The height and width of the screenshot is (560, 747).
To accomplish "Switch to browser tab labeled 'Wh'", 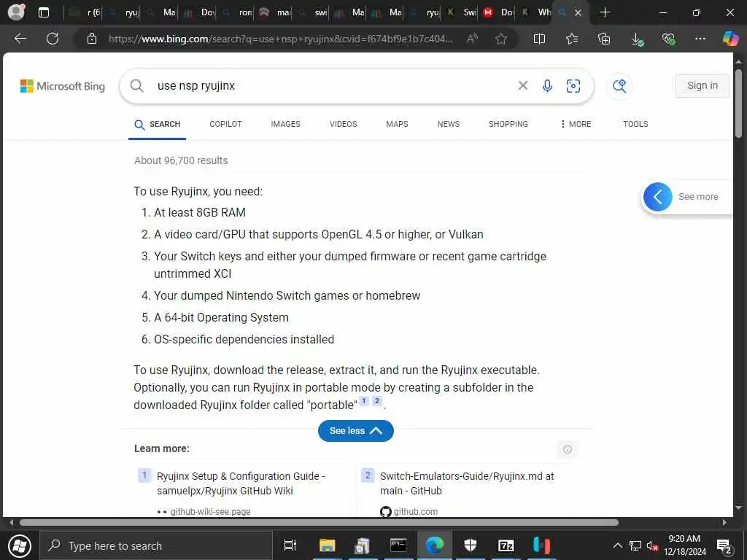I will coord(538,12).
